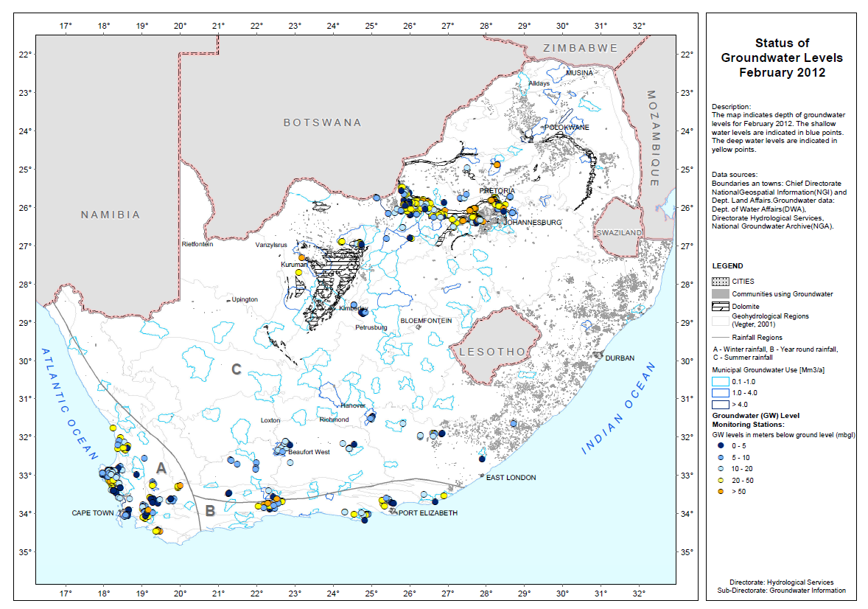Click the Status of Groundwater Levels title

click(782, 58)
